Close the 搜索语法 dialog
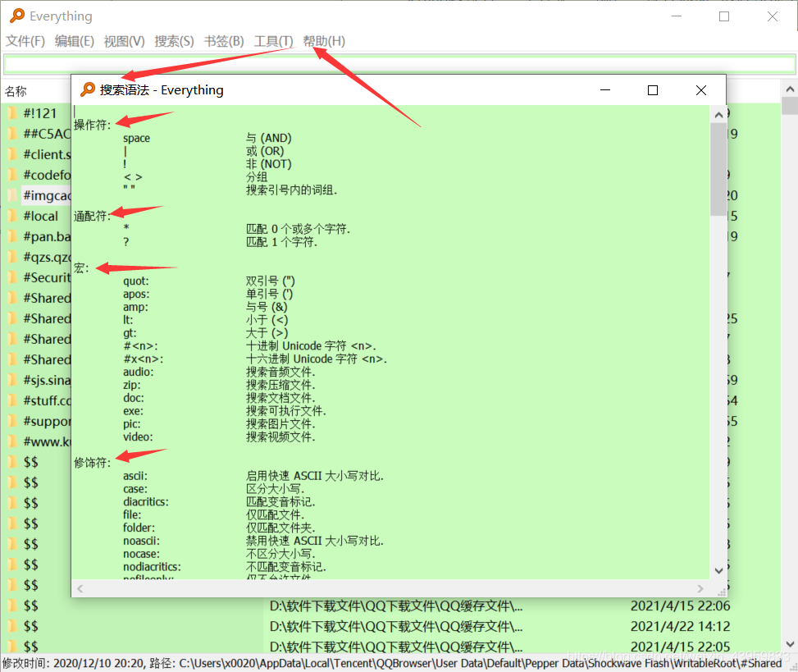 point(700,90)
